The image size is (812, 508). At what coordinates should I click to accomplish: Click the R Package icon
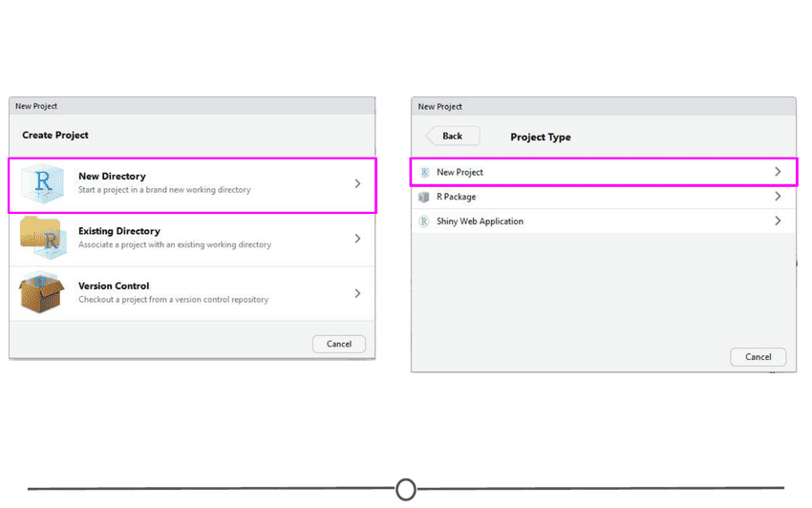[x=424, y=197]
